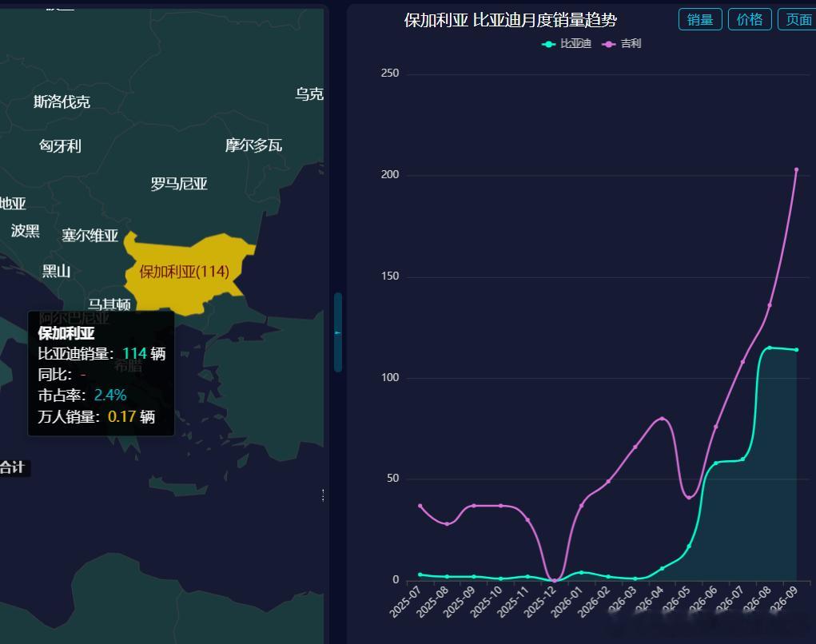This screenshot has width=816, height=644.
Task: Click the 吉利 peak point at 2026-04
Action: [662, 418]
